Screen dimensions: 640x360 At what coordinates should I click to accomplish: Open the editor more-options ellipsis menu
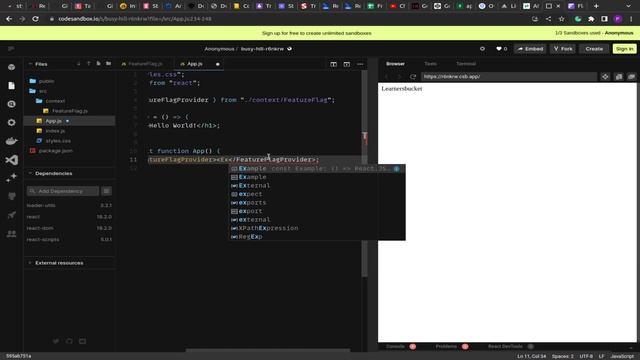pyautogui.click(x=360, y=64)
